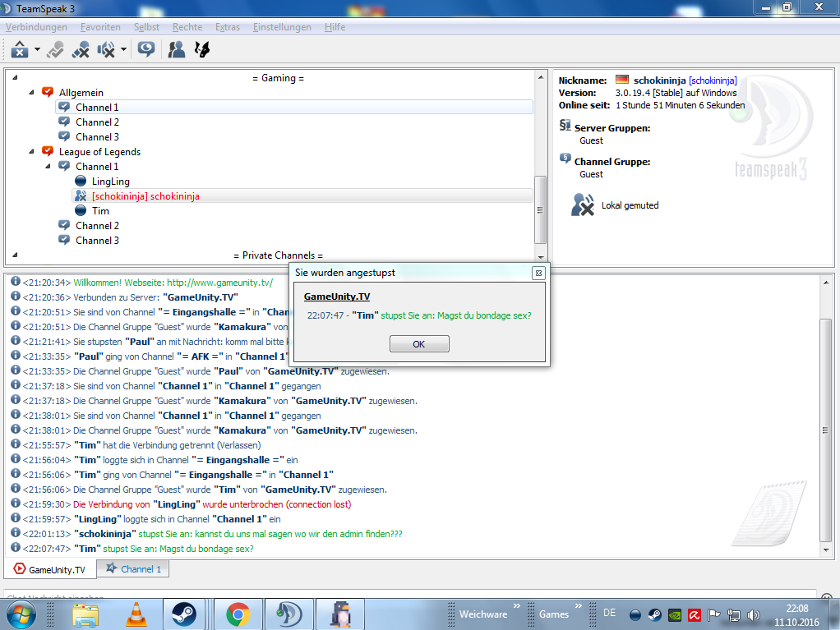Toggle the mute microphone toolbar icon
The height and width of the screenshot is (630, 840).
[x=80, y=50]
